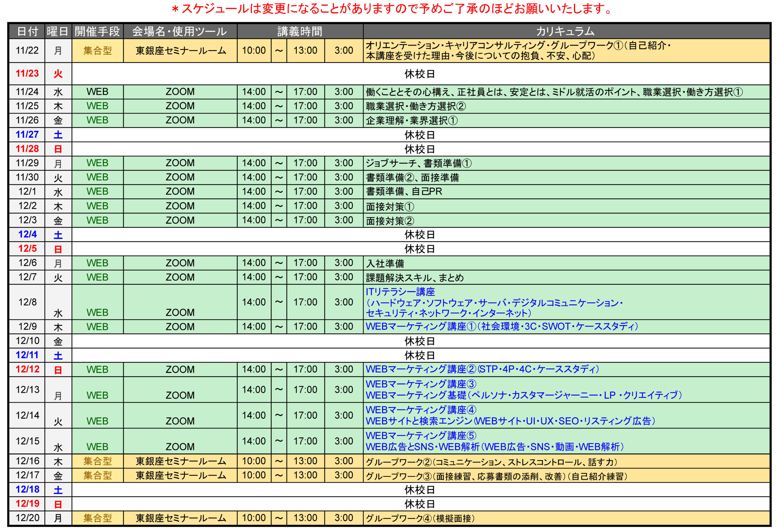Select the 11/24 date cell

(27, 92)
